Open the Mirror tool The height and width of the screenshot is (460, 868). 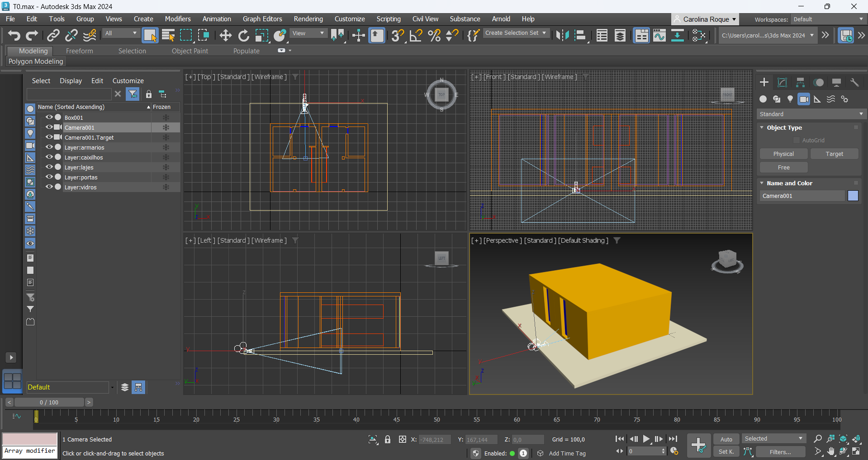click(562, 35)
